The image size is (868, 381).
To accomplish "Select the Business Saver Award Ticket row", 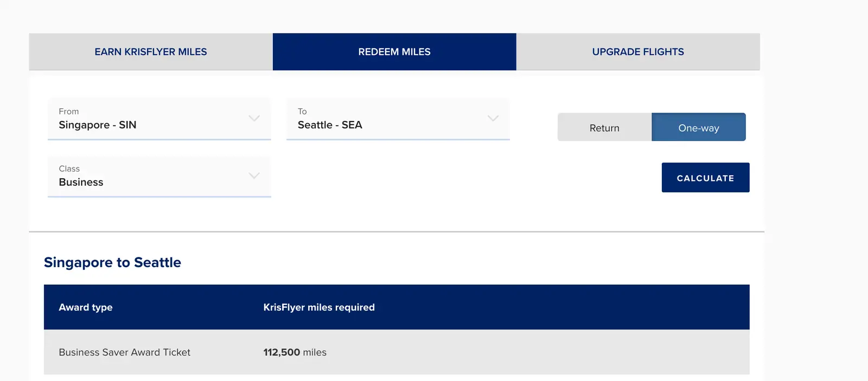I will [x=397, y=352].
